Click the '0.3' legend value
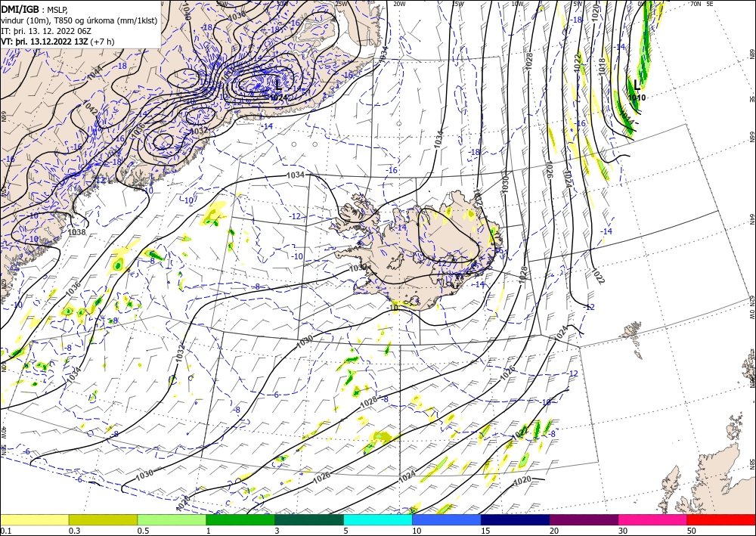The height and width of the screenshot is (536, 756). pos(74,531)
